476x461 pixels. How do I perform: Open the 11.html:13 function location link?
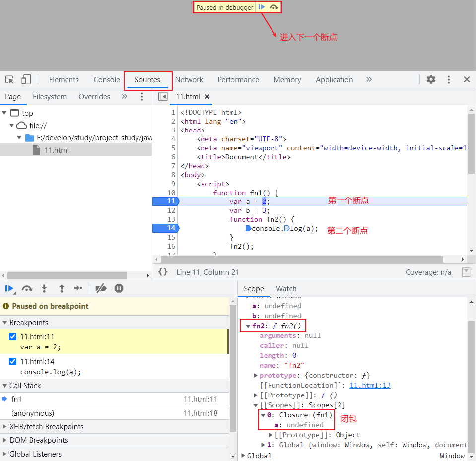coord(370,385)
